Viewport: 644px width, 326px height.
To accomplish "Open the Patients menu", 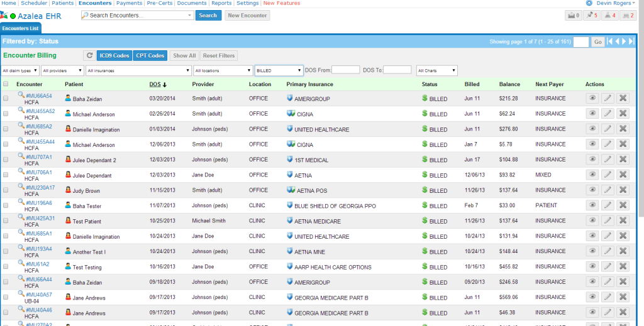I will pos(63,3).
